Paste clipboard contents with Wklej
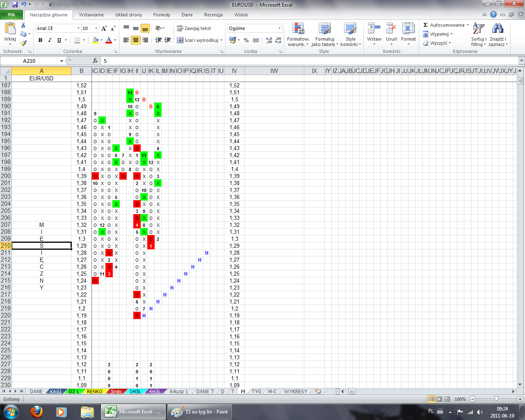 pyautogui.click(x=10, y=33)
